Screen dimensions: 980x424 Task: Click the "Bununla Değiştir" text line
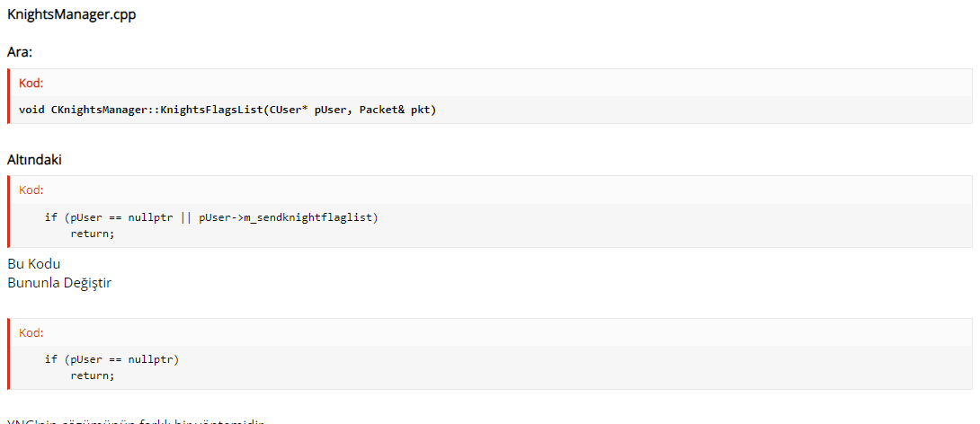point(59,283)
